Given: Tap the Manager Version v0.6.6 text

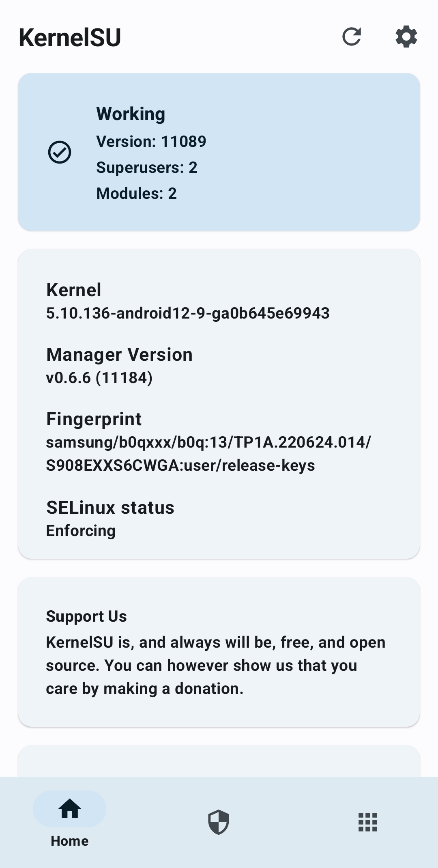Looking at the screenshot, I should click(x=99, y=378).
